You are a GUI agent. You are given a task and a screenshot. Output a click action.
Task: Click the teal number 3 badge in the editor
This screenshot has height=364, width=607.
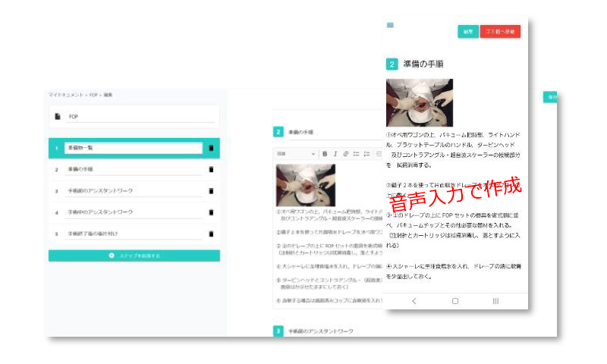pyautogui.click(x=278, y=331)
